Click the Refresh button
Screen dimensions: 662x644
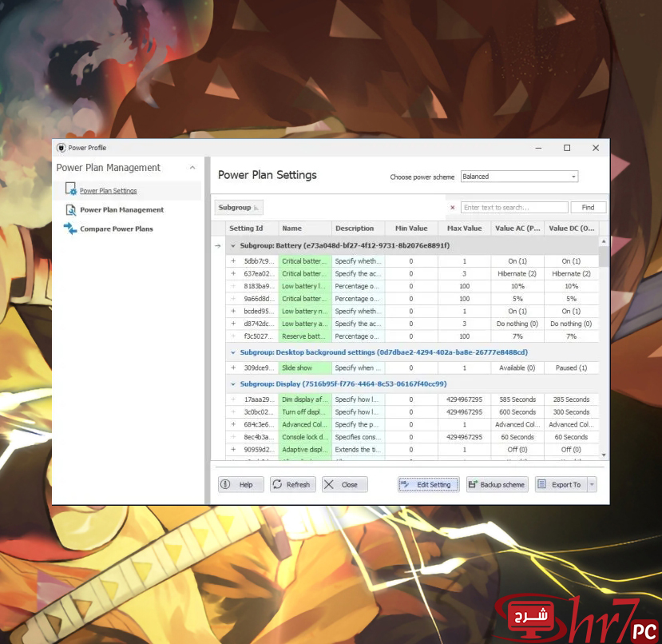click(x=293, y=485)
